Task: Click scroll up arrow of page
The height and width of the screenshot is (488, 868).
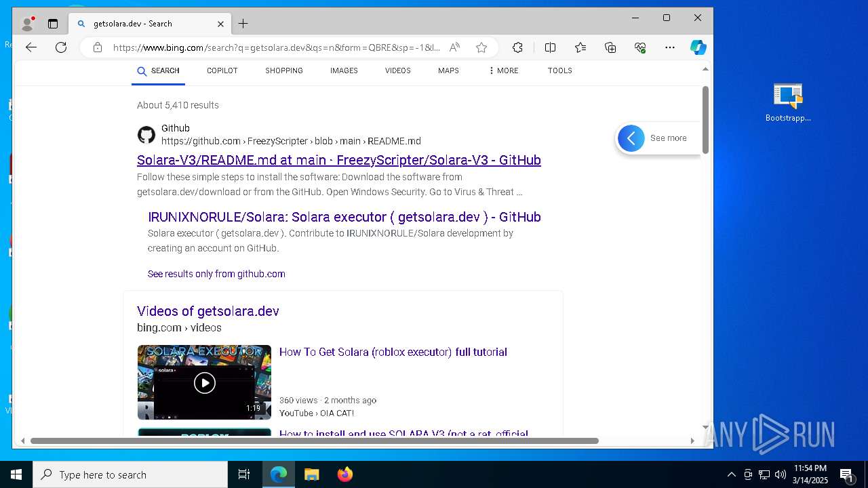Action: pos(705,69)
